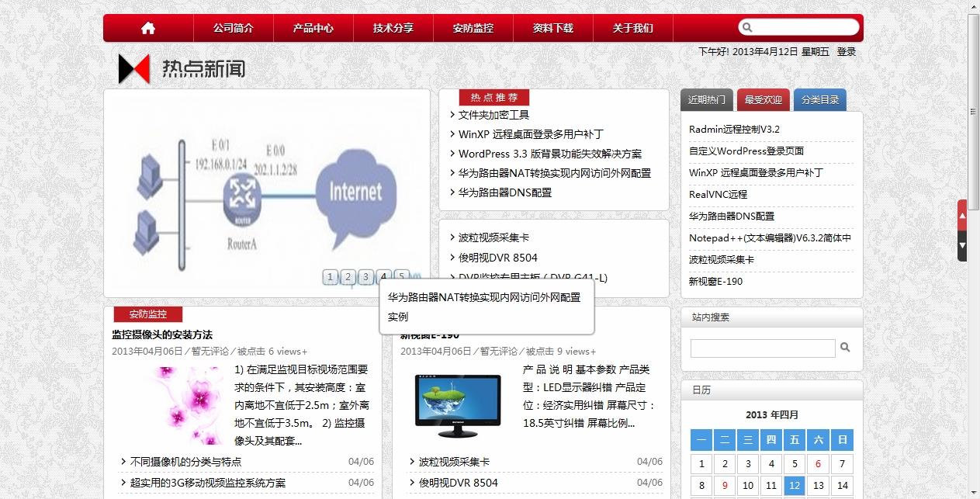
Task: Click the 登录 link
Action: (x=846, y=52)
